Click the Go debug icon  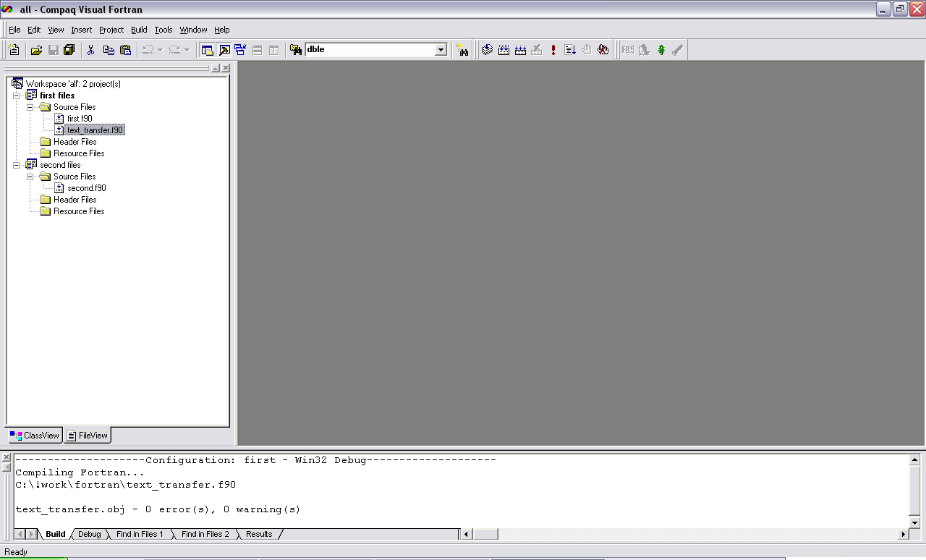(x=570, y=50)
